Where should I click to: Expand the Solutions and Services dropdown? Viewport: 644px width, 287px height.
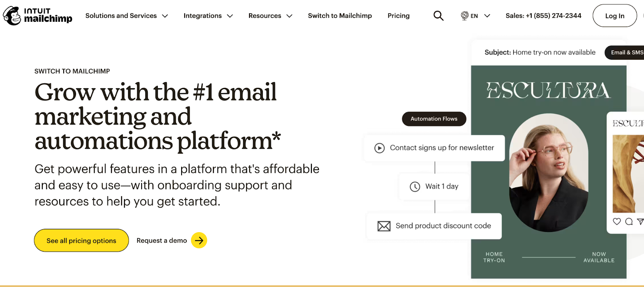click(127, 16)
